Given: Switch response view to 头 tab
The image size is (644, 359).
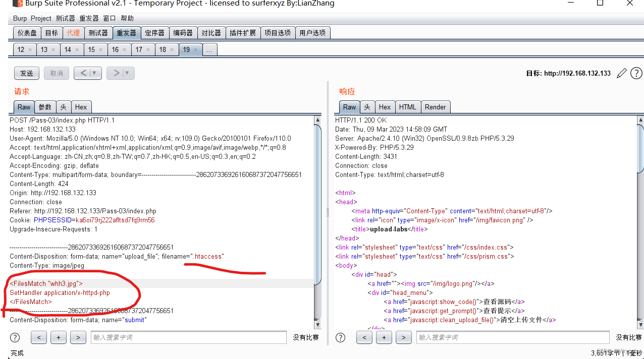Looking at the screenshot, I should coord(367,107).
